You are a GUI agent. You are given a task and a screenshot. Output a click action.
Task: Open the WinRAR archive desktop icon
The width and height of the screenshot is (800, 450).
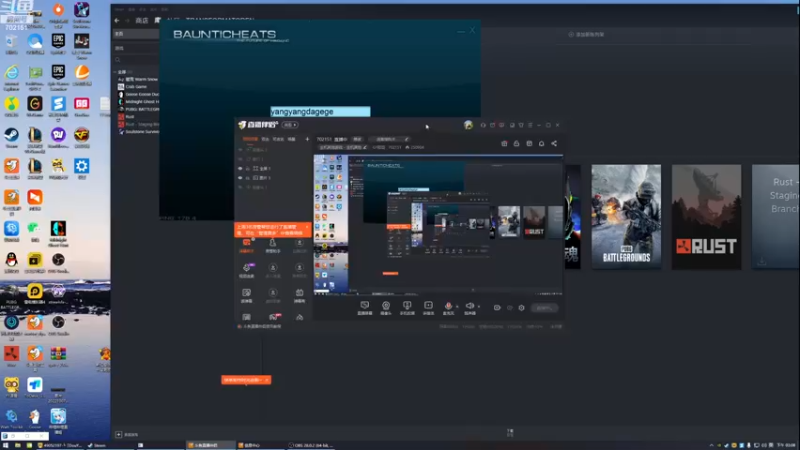pos(58,356)
